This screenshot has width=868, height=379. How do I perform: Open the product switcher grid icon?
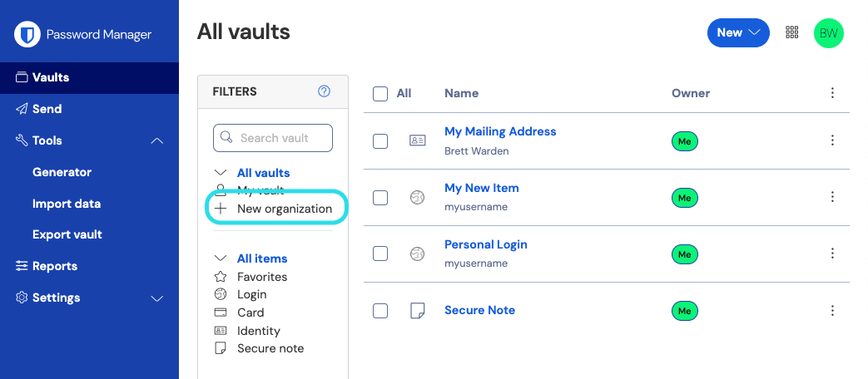coord(791,32)
